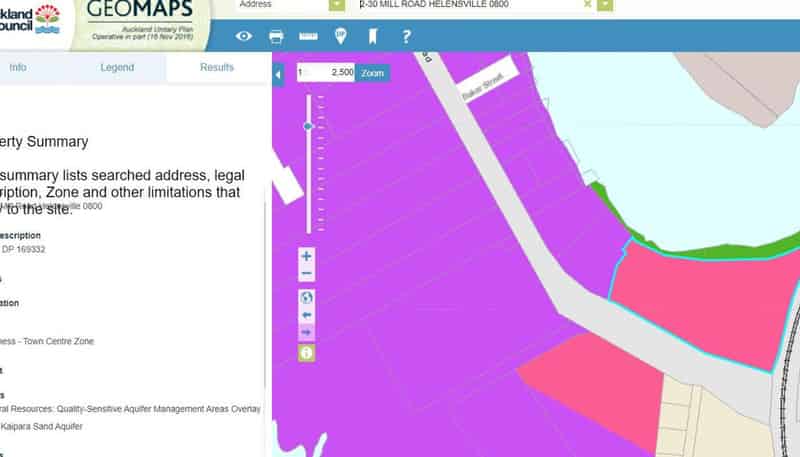The width and height of the screenshot is (800, 457).
Task: Zoom in with the plus button
Action: (x=306, y=256)
